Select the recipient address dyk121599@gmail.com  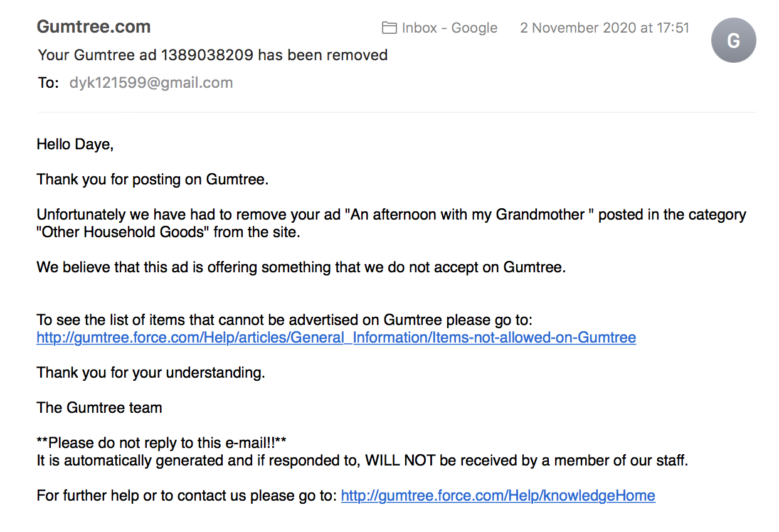[x=151, y=83]
